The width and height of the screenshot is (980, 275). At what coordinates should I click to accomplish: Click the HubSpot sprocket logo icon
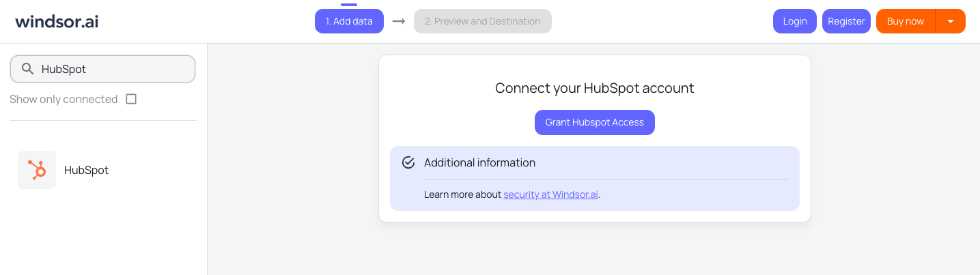coord(37,170)
